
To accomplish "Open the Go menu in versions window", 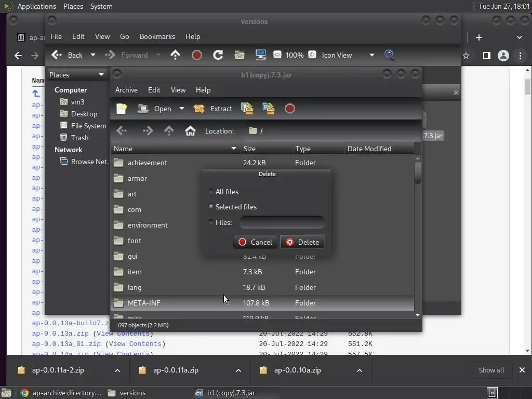I will click(x=125, y=36).
